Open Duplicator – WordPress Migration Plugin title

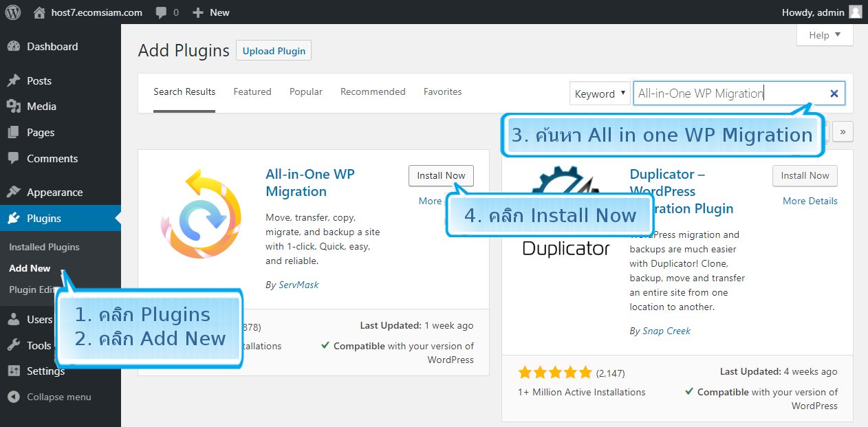coord(681,191)
